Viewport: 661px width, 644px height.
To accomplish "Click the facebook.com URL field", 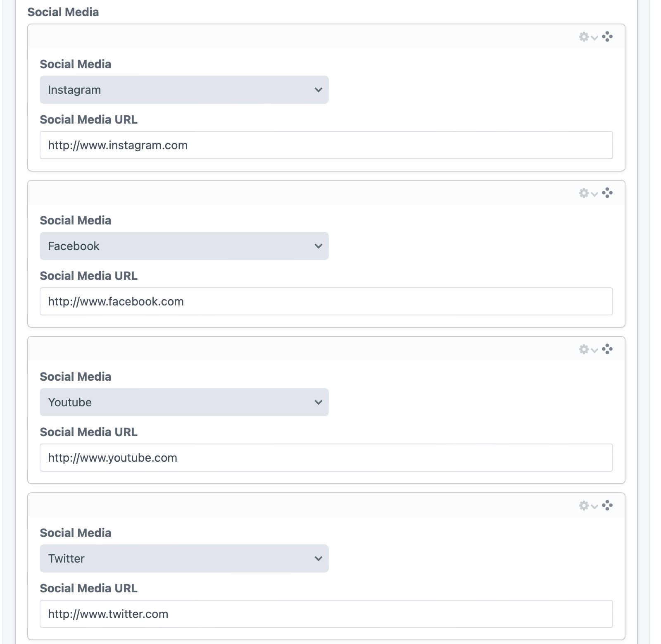I will click(326, 301).
